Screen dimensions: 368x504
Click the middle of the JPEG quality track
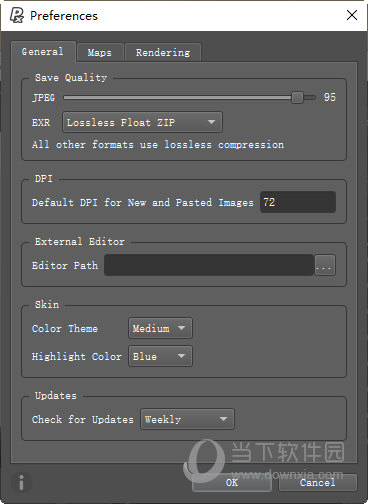click(189, 98)
